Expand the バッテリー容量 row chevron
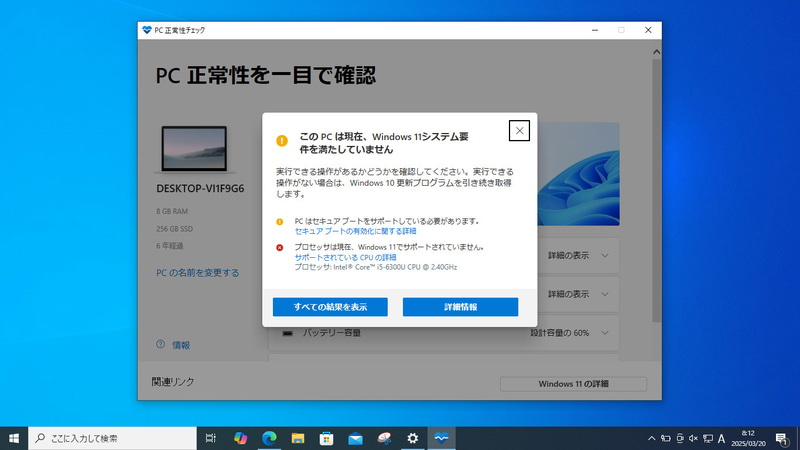The image size is (800, 450). coord(605,333)
